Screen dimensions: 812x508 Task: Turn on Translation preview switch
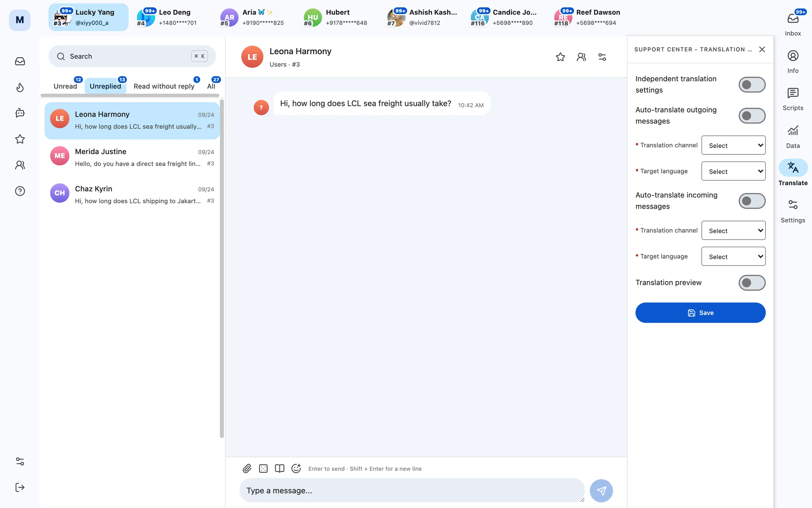click(x=752, y=282)
